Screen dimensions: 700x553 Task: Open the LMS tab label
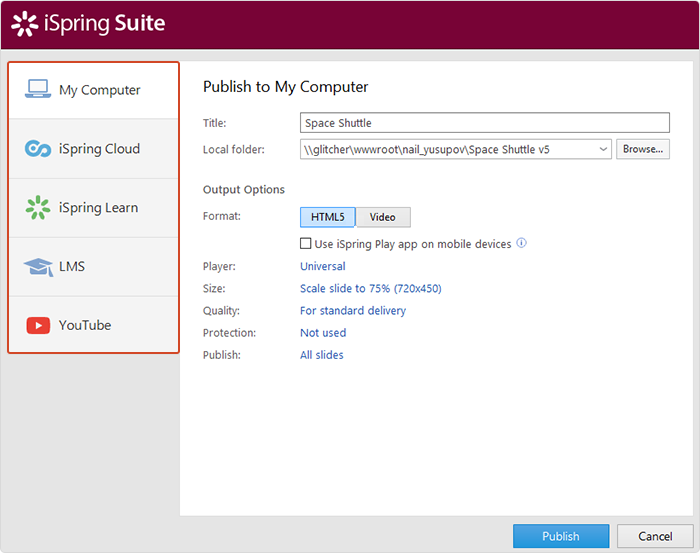[x=72, y=266]
